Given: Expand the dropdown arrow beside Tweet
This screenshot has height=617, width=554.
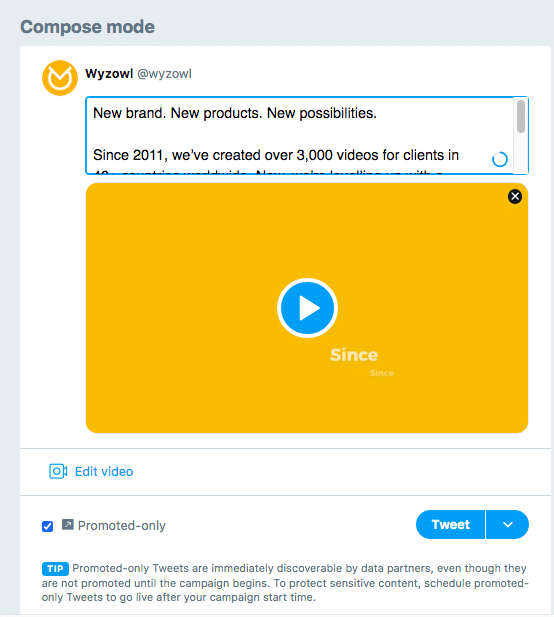Looking at the screenshot, I should click(x=508, y=525).
